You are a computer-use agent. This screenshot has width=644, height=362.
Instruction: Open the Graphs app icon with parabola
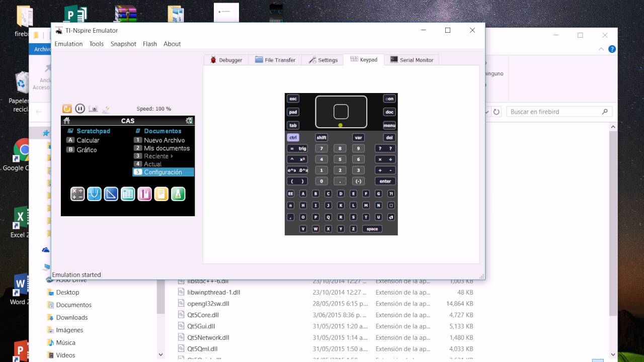click(x=94, y=194)
